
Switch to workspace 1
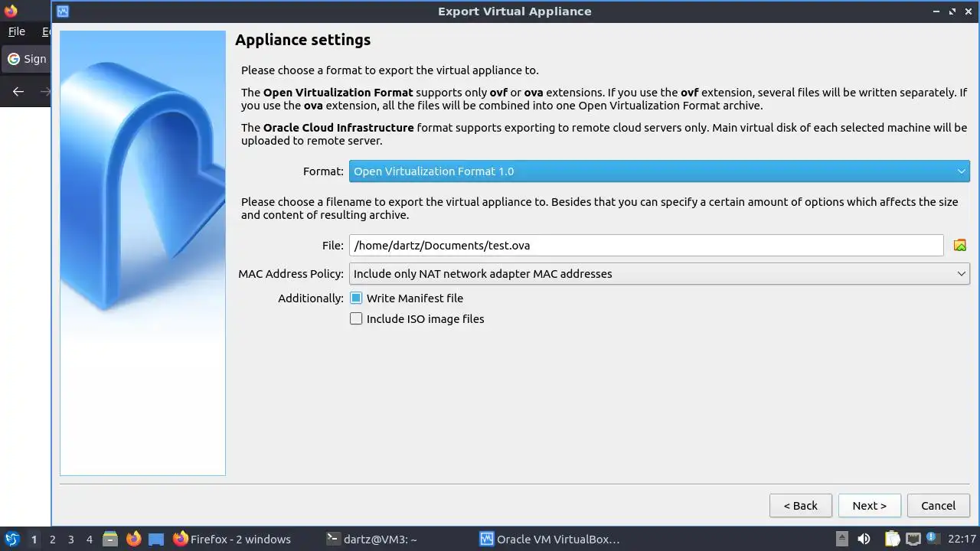34,539
